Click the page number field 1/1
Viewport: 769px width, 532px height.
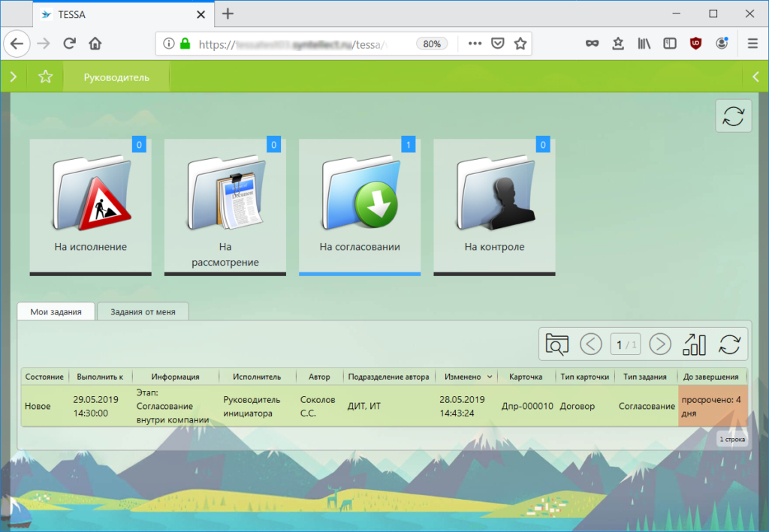coord(626,344)
